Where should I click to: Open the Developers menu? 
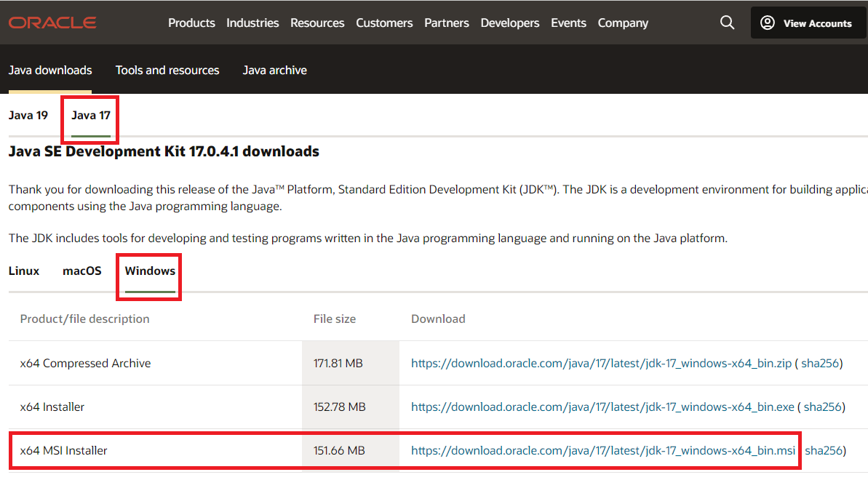click(510, 23)
